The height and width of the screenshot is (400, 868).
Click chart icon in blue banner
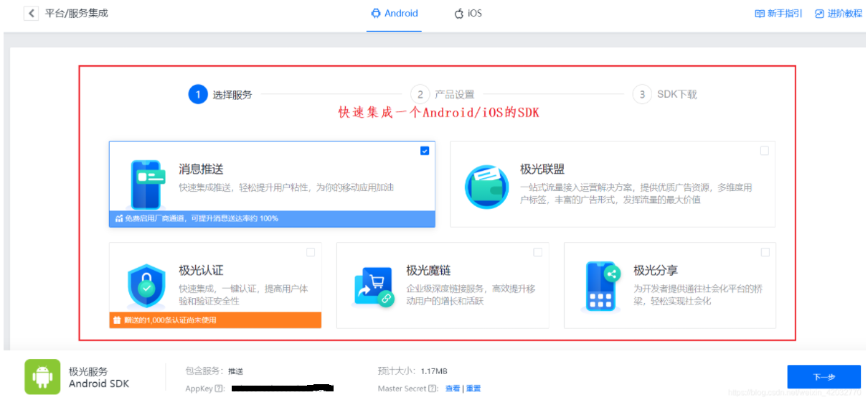119,218
